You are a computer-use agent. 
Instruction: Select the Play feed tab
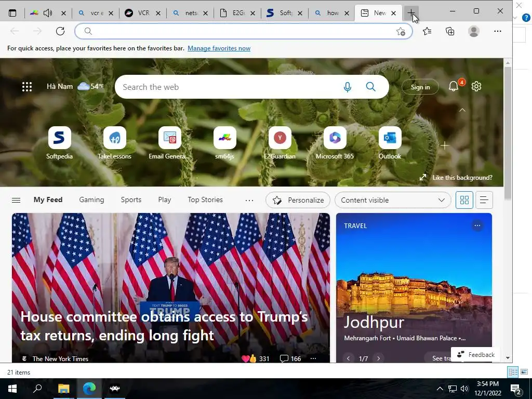point(165,200)
